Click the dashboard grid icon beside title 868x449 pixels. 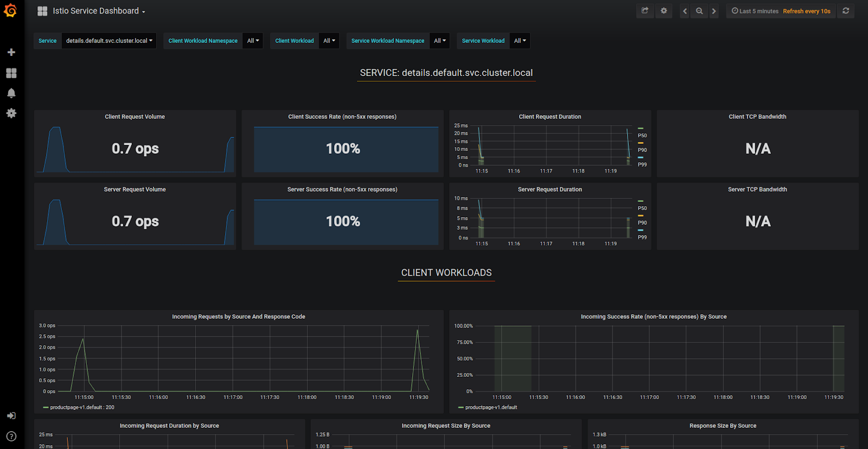click(42, 11)
